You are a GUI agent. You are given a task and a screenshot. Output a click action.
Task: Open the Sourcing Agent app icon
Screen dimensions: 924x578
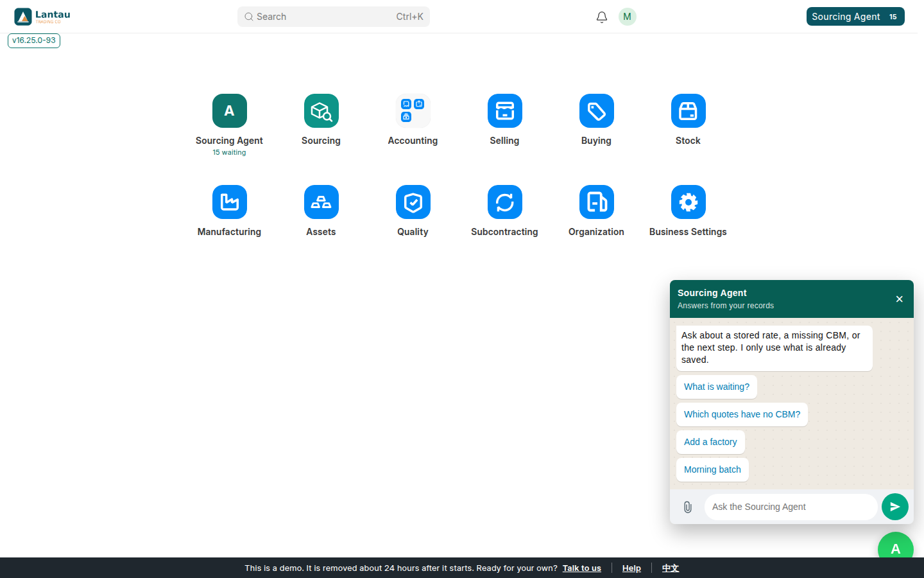coord(229,111)
